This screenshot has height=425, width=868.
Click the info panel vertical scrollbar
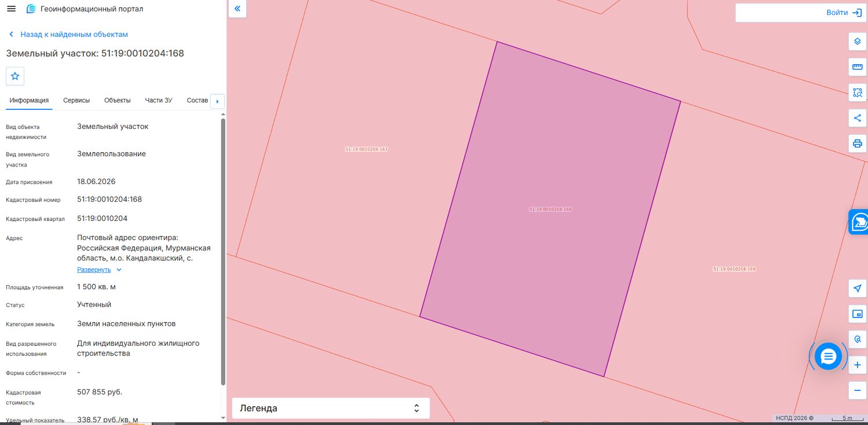pyautogui.click(x=223, y=252)
